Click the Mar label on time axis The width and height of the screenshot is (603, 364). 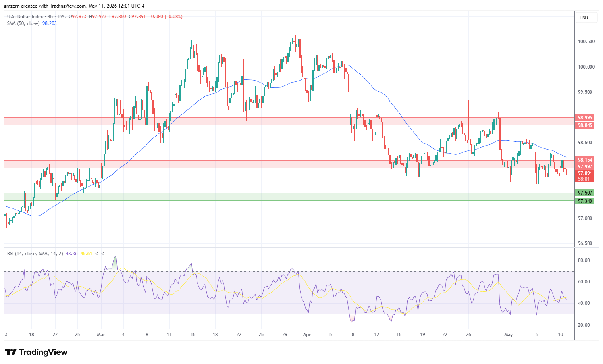tap(101, 335)
